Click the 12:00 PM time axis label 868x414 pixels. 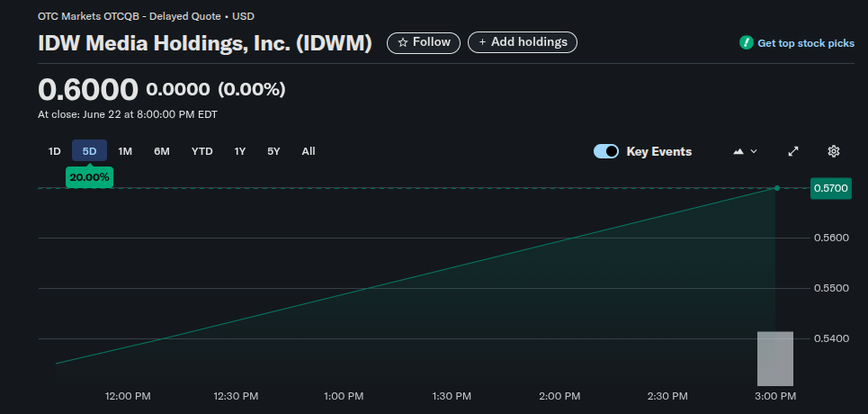[x=128, y=396]
